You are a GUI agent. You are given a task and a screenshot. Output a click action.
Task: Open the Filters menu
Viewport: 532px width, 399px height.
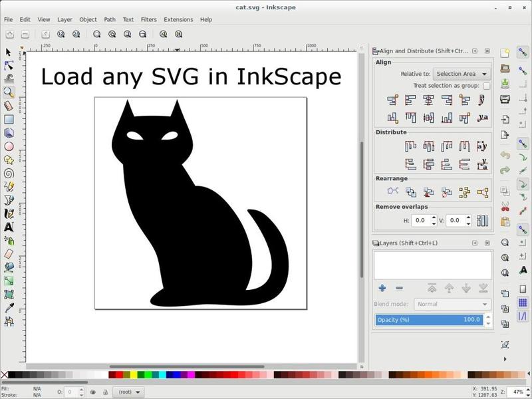click(x=148, y=20)
